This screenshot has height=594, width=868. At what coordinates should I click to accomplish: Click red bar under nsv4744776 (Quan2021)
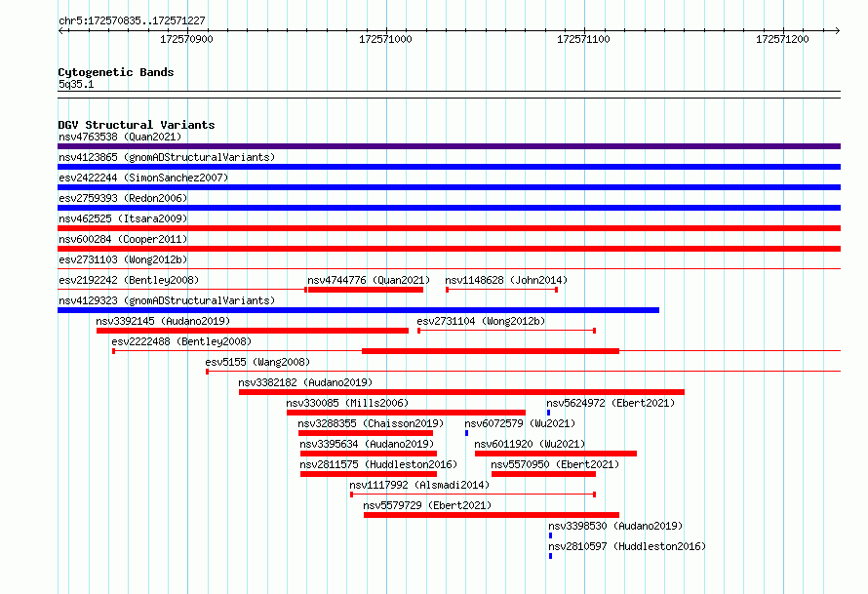366,290
